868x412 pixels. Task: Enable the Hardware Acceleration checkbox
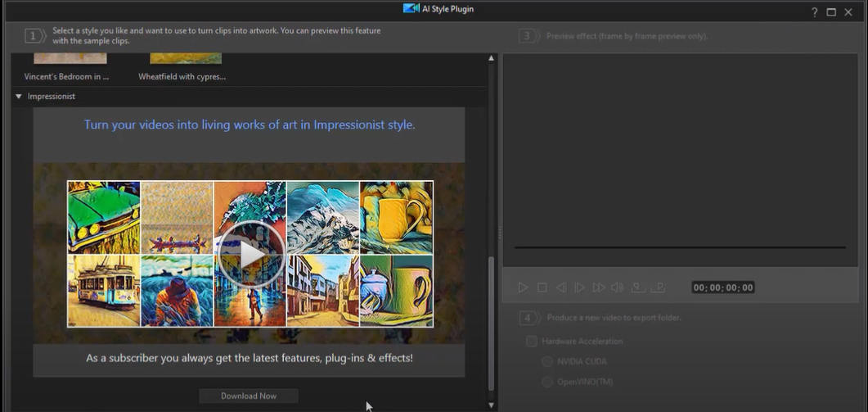pyautogui.click(x=532, y=341)
